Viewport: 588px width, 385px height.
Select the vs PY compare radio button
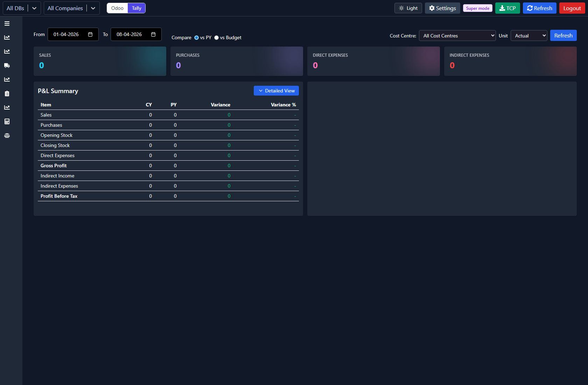pos(196,37)
